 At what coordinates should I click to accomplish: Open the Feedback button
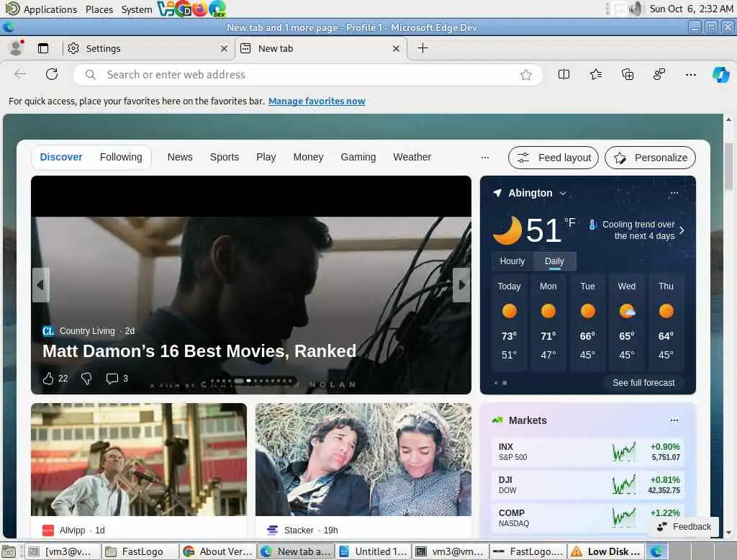684,527
